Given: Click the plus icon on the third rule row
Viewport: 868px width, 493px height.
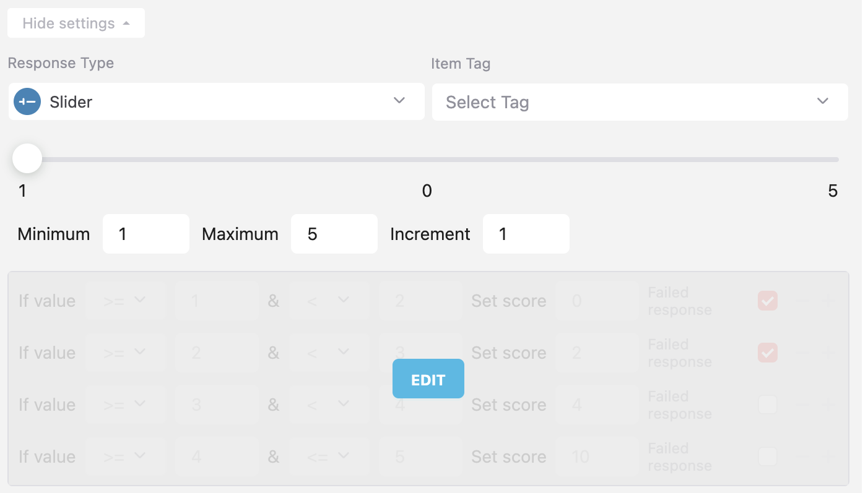Looking at the screenshot, I should (x=829, y=405).
